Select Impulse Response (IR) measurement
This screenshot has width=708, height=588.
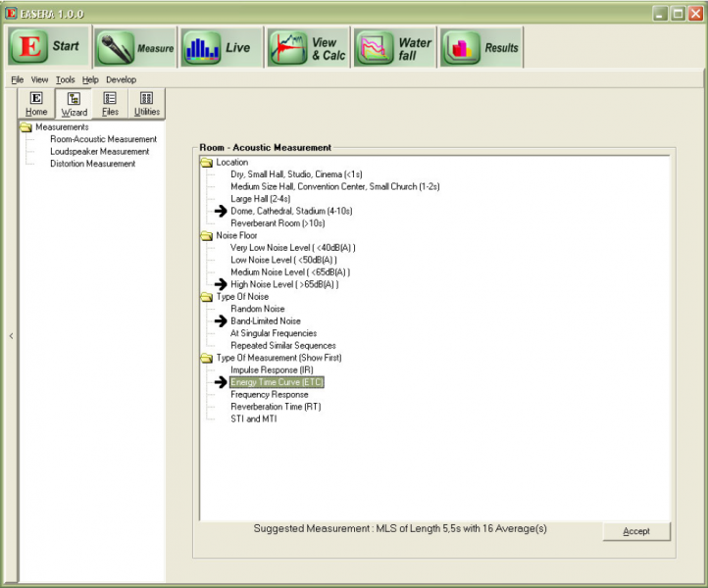pos(272,370)
